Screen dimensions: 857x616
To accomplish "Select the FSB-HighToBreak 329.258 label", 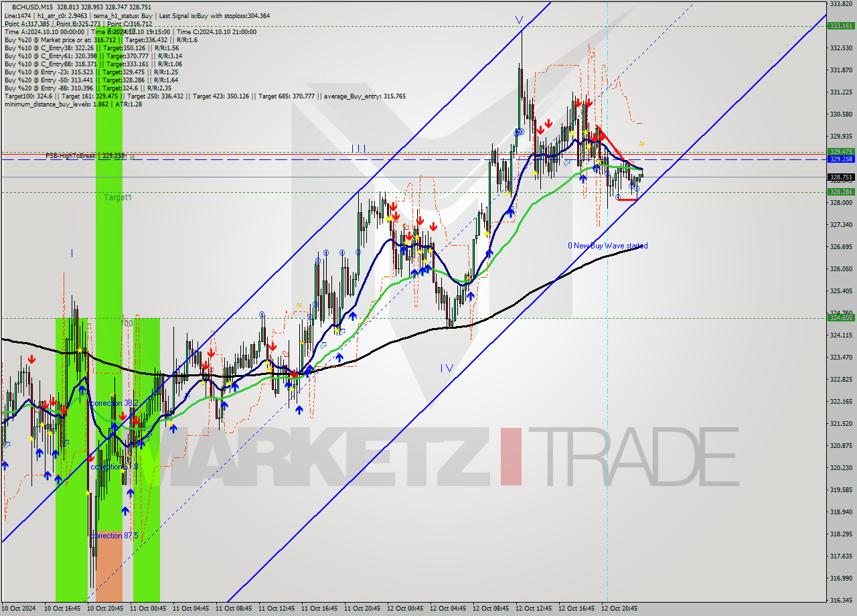I will pos(85,155).
